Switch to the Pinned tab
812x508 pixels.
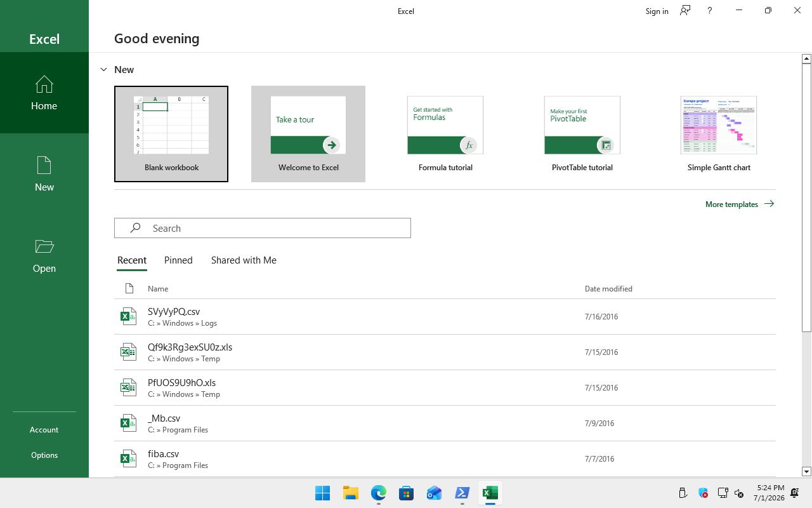point(178,260)
